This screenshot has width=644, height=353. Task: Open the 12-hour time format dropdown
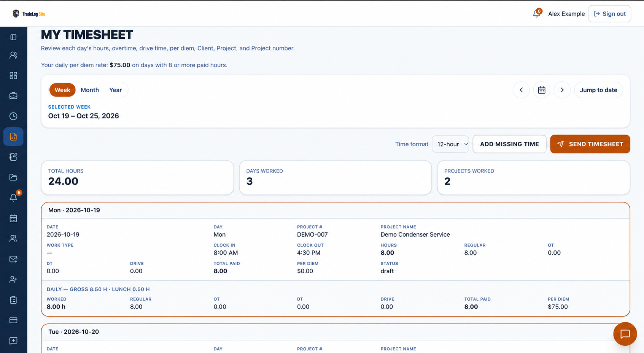[x=450, y=144]
